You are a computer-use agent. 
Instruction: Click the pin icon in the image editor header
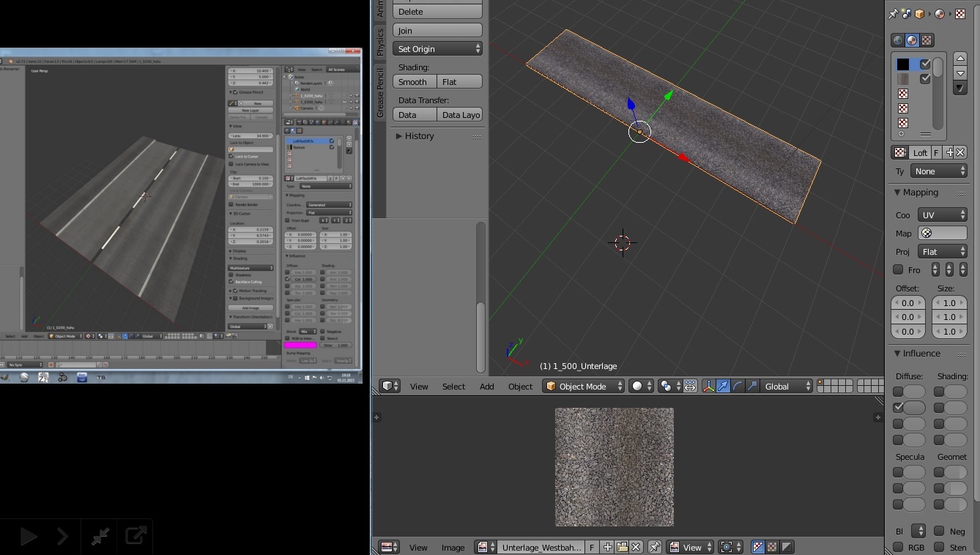pos(655,547)
